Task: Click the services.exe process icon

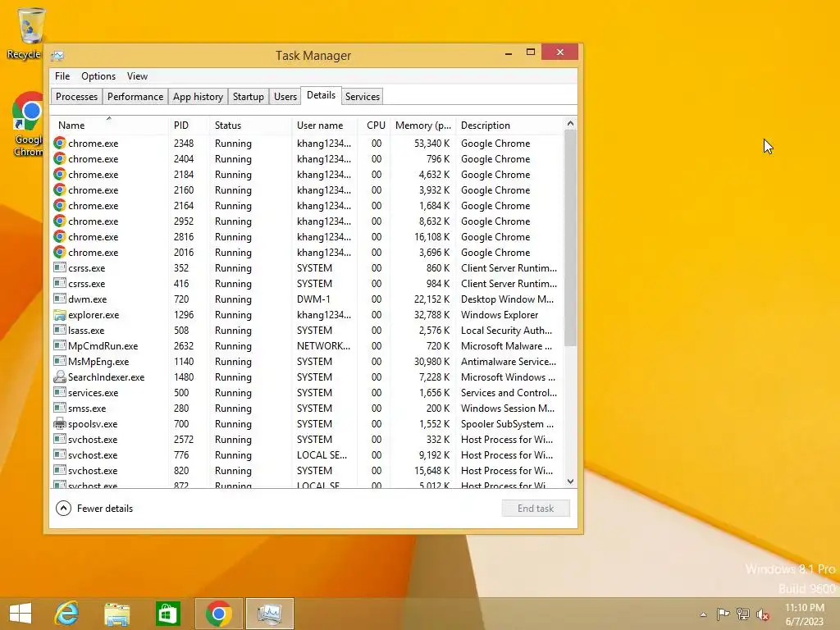Action: coord(59,391)
